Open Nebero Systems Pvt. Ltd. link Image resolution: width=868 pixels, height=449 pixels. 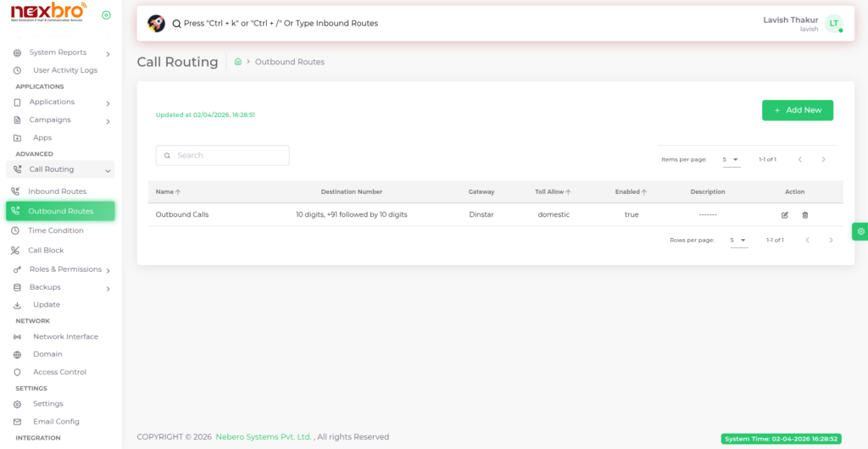(263, 437)
